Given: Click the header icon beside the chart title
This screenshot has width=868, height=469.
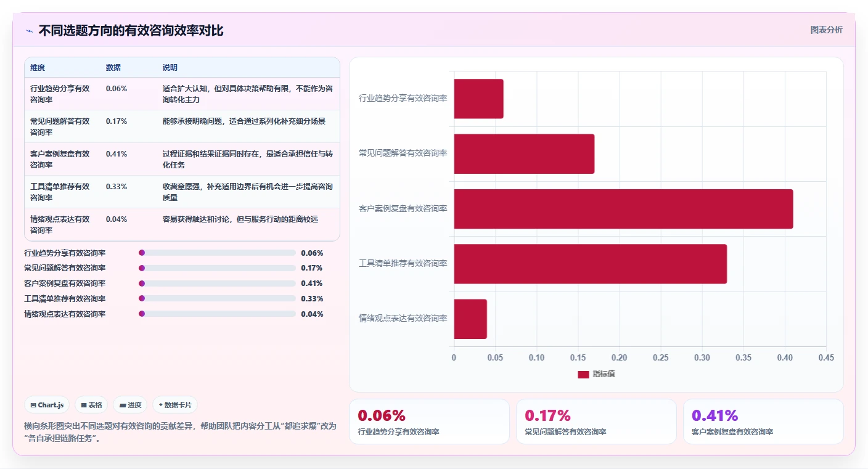Looking at the screenshot, I should (30, 31).
